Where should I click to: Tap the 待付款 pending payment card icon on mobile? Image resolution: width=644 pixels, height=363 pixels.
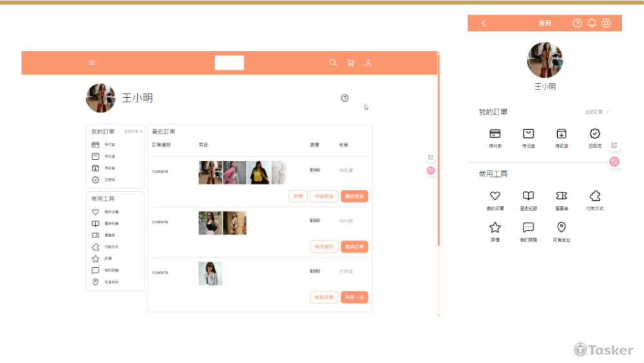point(495,134)
